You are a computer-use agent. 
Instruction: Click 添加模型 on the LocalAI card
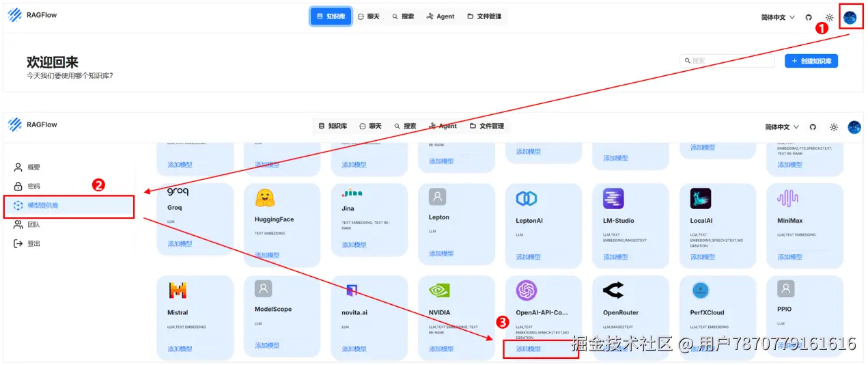tap(702, 257)
